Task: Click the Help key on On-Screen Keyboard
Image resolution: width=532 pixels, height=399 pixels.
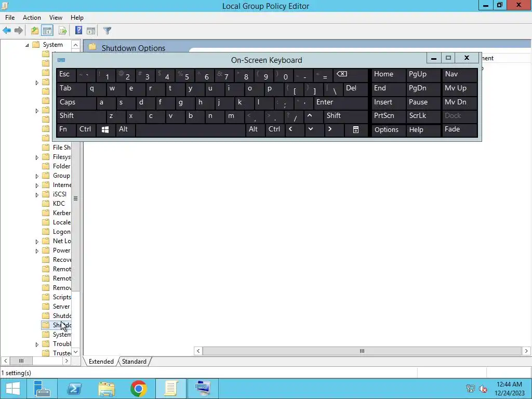Action: [423, 130]
